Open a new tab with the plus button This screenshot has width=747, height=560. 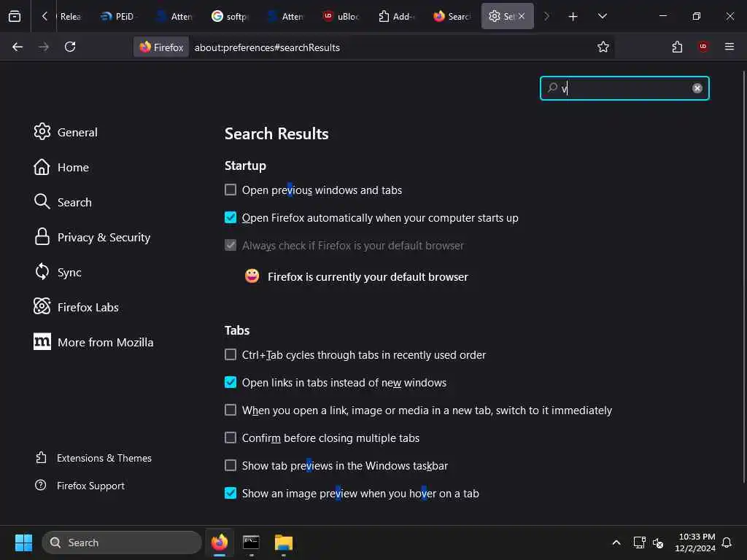[573, 17]
